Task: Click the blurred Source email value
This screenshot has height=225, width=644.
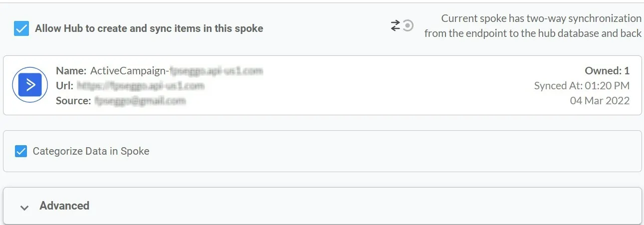Action: point(140,101)
